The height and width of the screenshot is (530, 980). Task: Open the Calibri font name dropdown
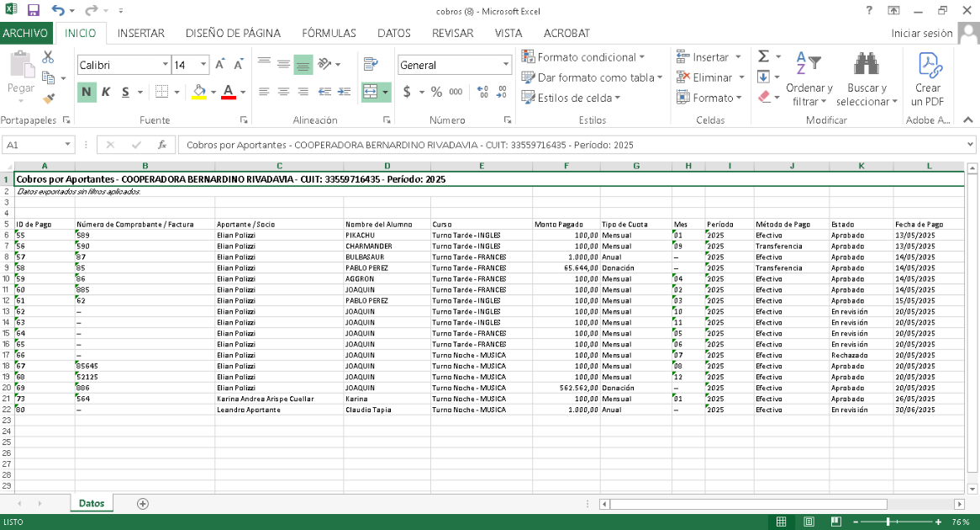pos(165,65)
